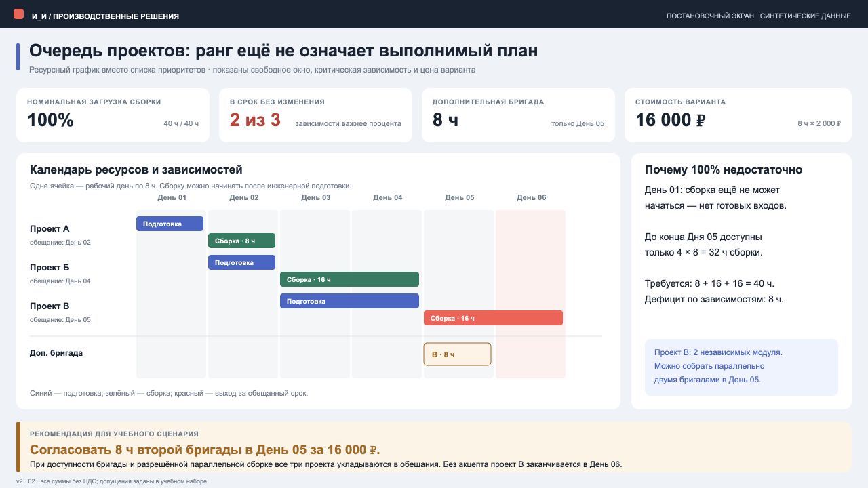This screenshot has width=868, height=488.
Task: Select the Подготовка bar spanning День 03–04
Action: (x=349, y=301)
